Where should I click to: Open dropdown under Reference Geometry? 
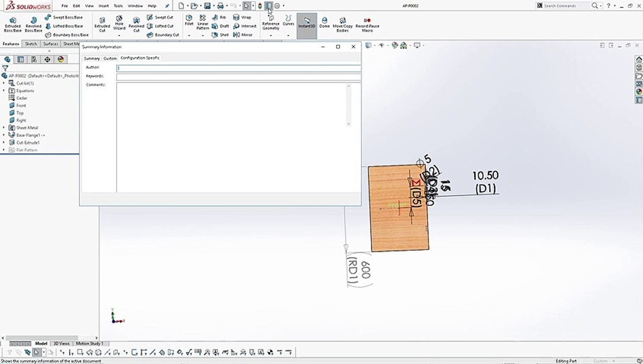(270, 35)
